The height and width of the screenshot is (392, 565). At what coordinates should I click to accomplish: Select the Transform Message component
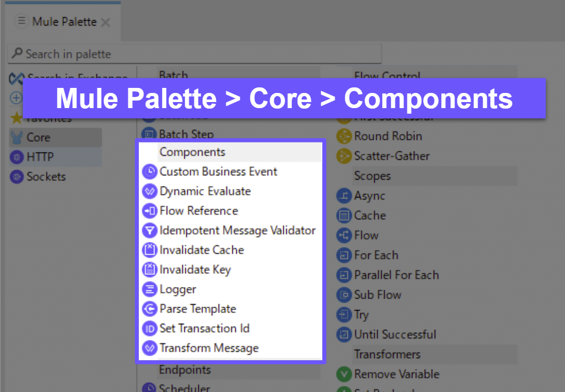pos(149,348)
